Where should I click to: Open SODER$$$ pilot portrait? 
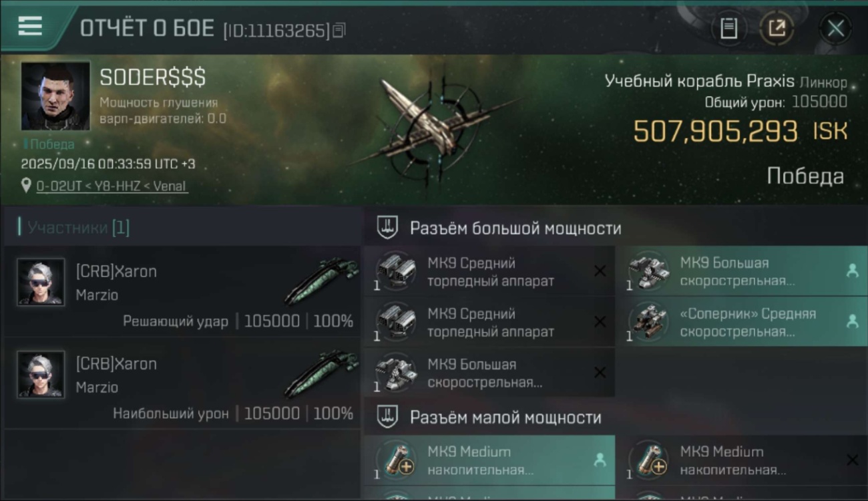point(55,96)
